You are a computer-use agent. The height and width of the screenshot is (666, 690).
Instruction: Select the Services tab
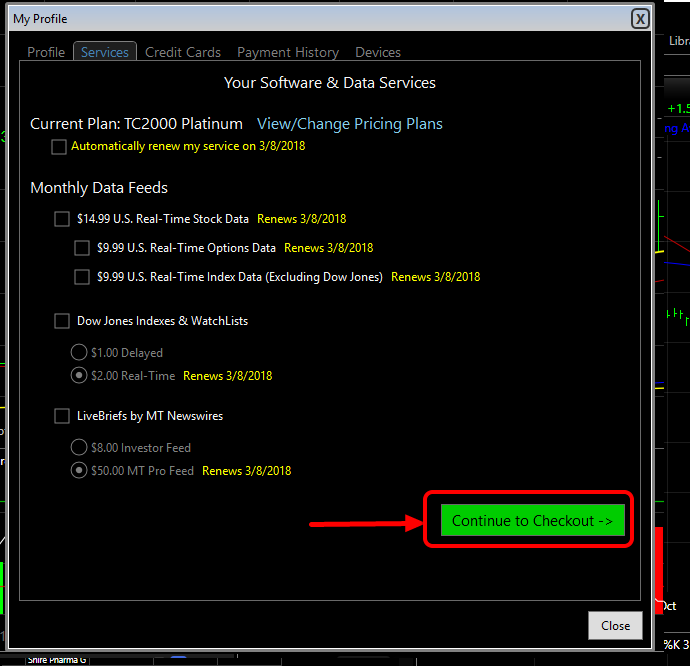105,52
